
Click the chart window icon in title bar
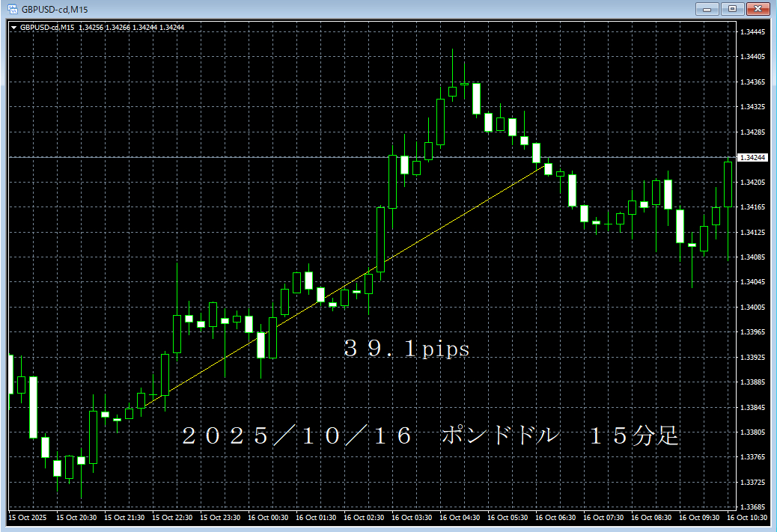tap(11, 9)
